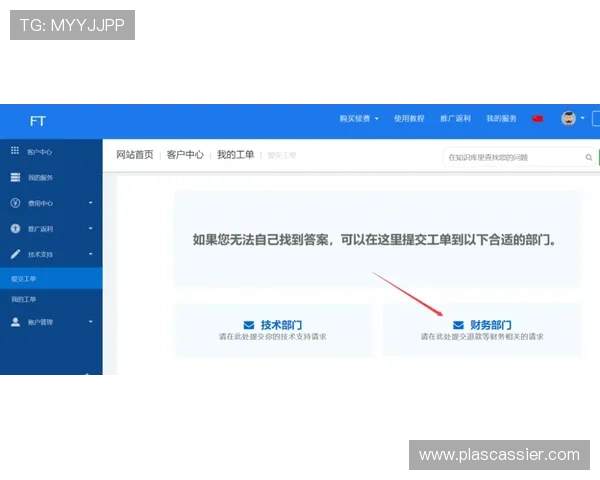
Task: Open the 财务部门 ticket department link
Action: click(491, 325)
